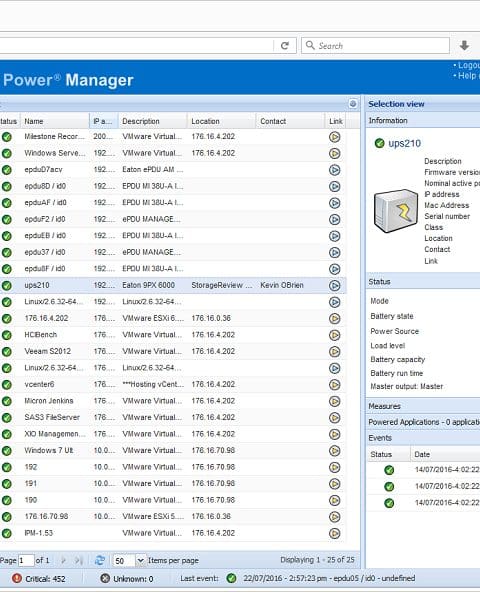
Task: Click status icon of ups210 row
Action: (x=6, y=285)
